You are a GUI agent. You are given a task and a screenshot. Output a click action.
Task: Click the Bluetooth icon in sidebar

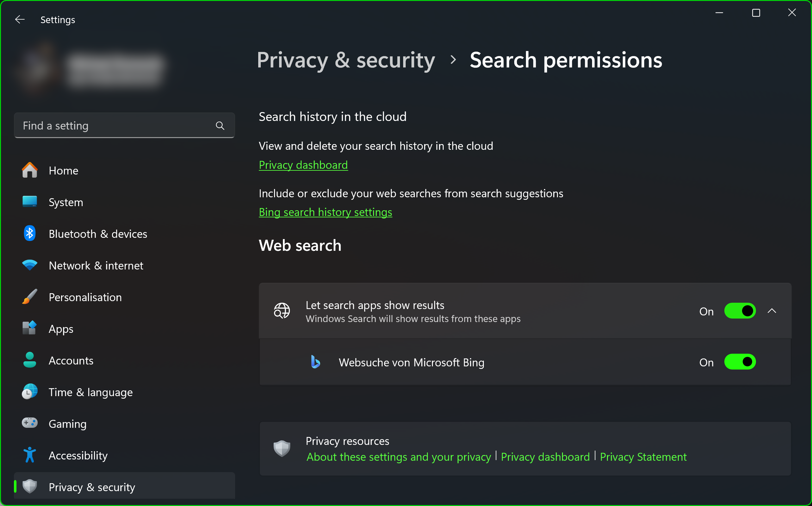coord(30,234)
